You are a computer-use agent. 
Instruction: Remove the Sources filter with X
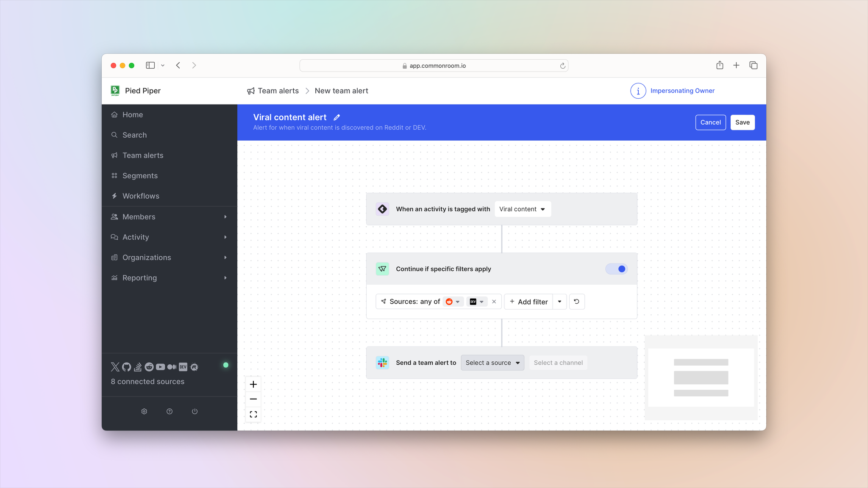[494, 302]
